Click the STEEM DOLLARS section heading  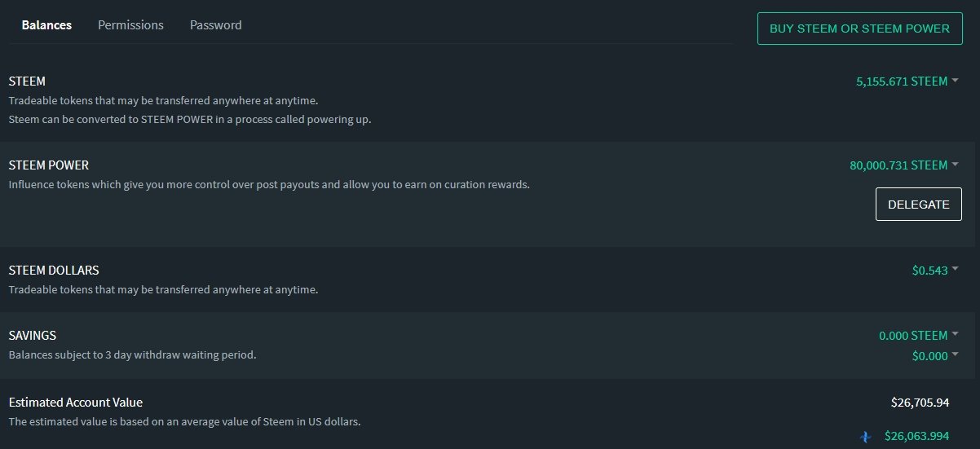tap(54, 271)
